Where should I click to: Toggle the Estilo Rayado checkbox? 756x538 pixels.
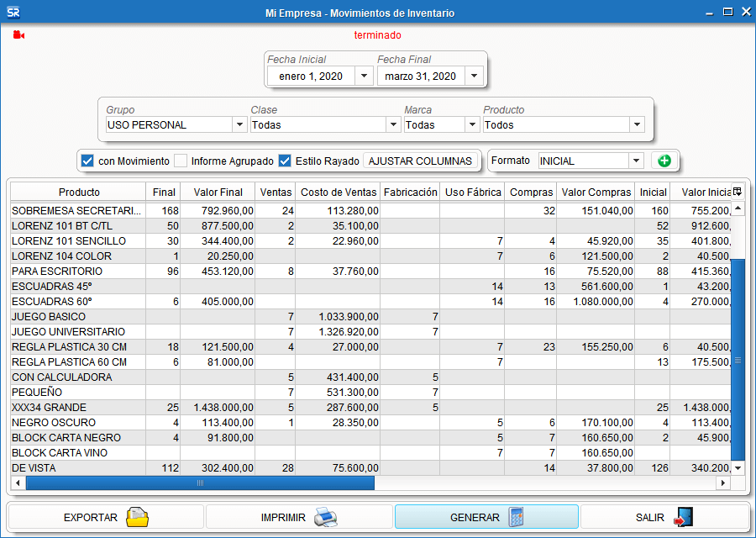[285, 161]
